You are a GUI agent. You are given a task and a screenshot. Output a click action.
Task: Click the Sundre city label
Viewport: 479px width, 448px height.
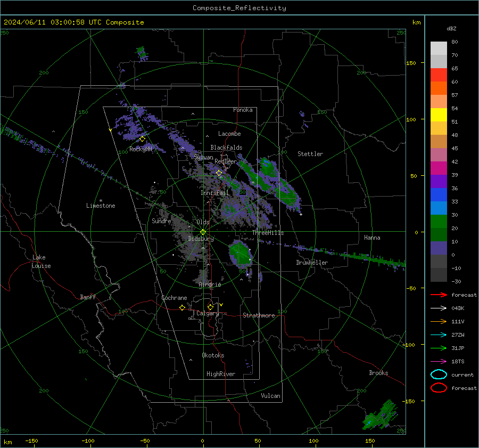(161, 221)
